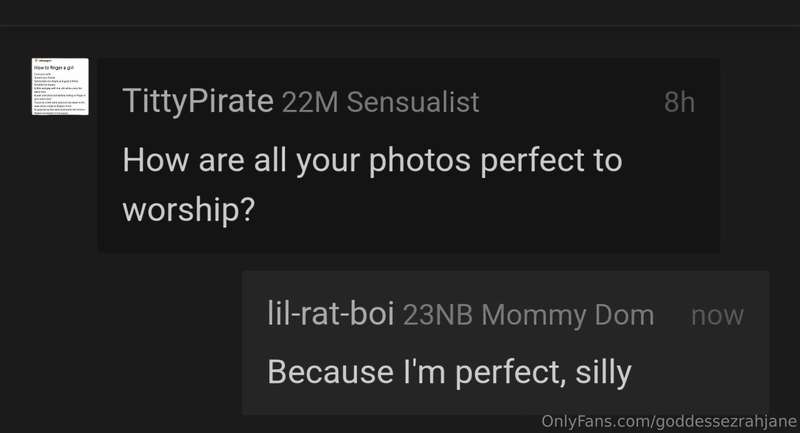The image size is (800, 433).
Task: Click the divider line below the header
Action: click(400, 26)
